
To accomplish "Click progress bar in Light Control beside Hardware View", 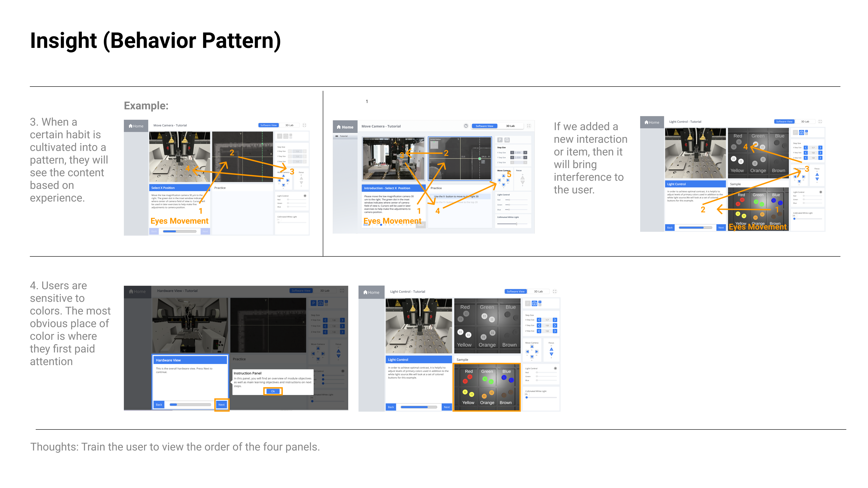I will pyautogui.click(x=419, y=407).
